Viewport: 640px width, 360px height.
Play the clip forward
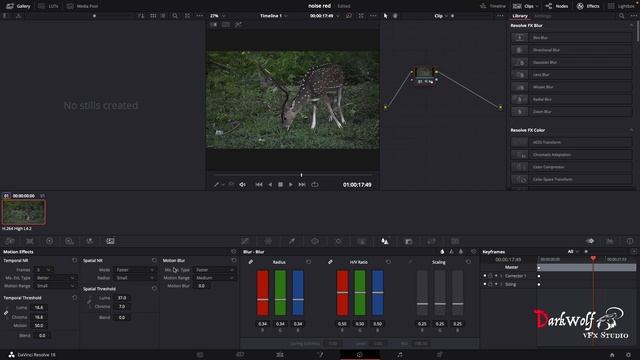[x=291, y=184]
